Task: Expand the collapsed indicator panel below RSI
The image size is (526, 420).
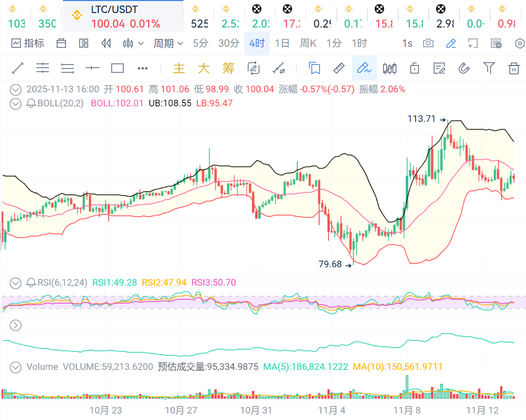Action: 16,325
